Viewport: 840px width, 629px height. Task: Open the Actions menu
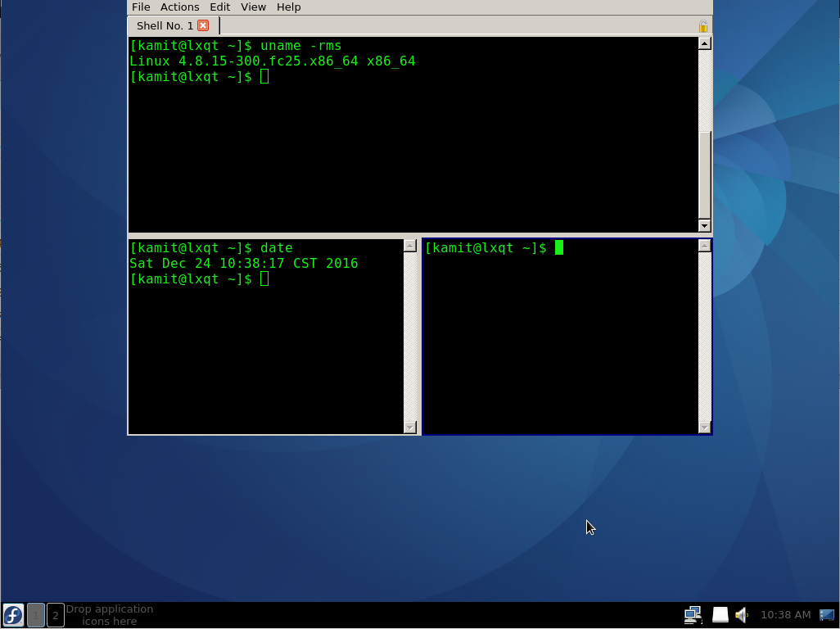tap(179, 7)
